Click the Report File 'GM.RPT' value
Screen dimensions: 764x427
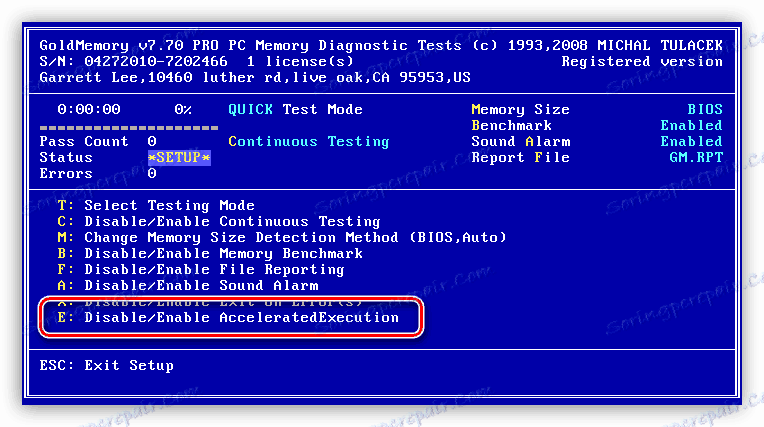pos(696,158)
